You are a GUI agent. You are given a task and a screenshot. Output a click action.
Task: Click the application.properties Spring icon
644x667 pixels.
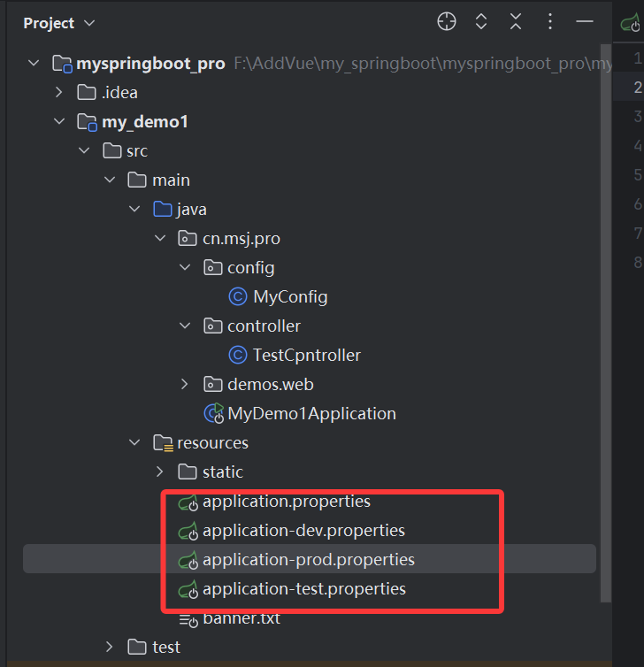(x=188, y=502)
